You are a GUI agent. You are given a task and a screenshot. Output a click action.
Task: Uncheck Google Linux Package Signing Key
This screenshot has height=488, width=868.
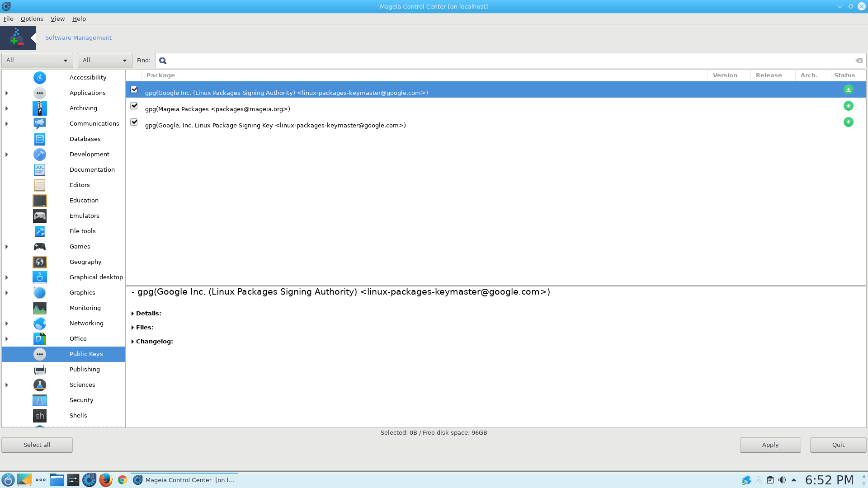pyautogui.click(x=134, y=122)
